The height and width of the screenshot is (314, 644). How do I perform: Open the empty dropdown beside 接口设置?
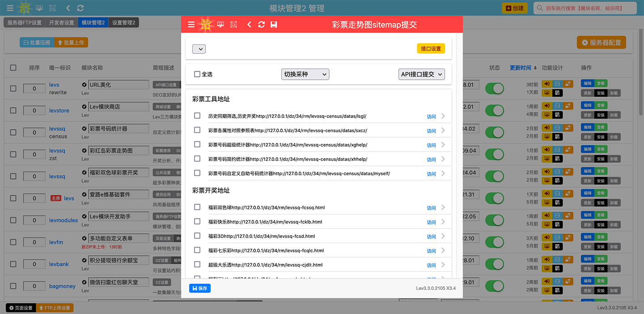click(199, 49)
